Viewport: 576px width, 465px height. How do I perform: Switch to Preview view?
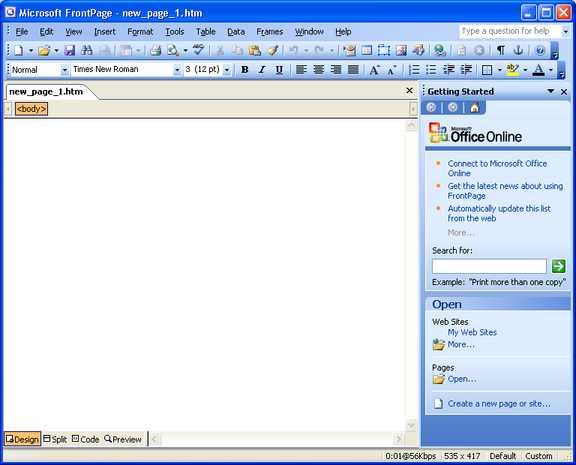[x=123, y=439]
